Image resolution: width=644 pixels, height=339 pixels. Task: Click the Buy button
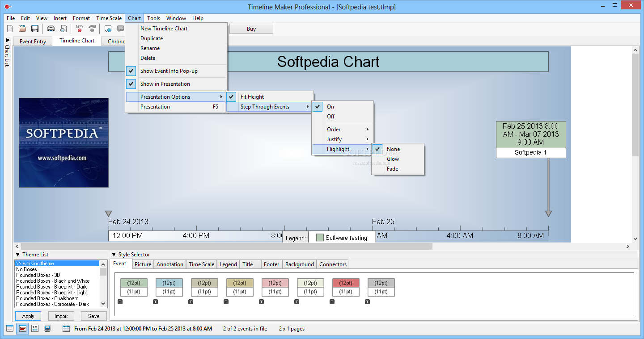click(251, 29)
